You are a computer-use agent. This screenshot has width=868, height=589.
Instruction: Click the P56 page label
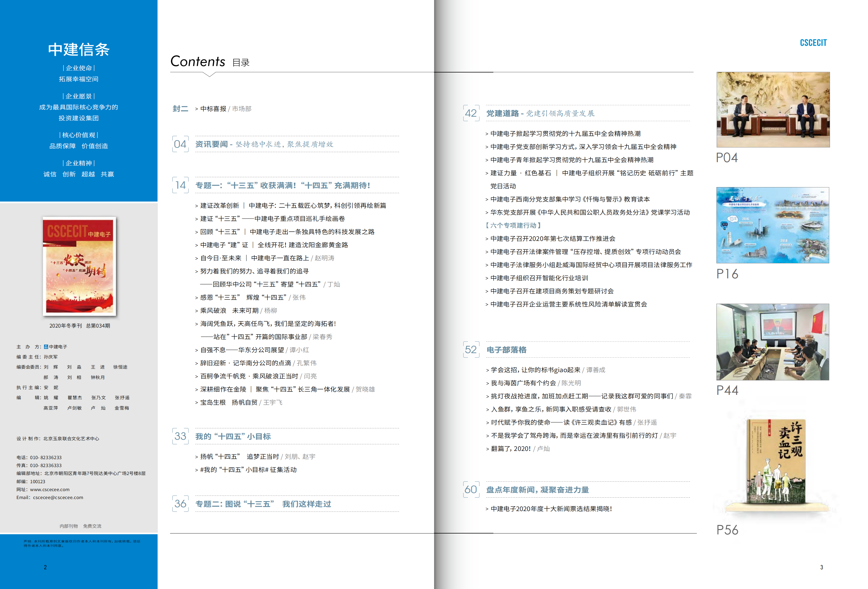[727, 530]
